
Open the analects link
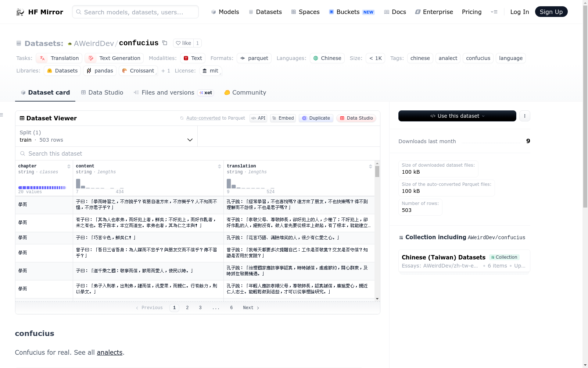click(x=110, y=353)
